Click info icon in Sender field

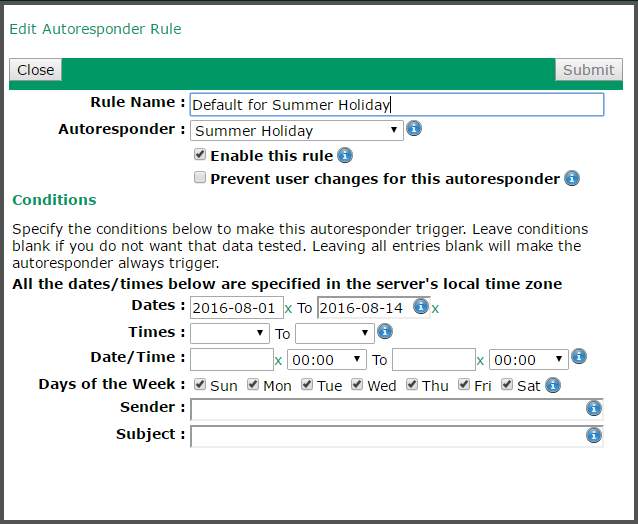click(594, 408)
